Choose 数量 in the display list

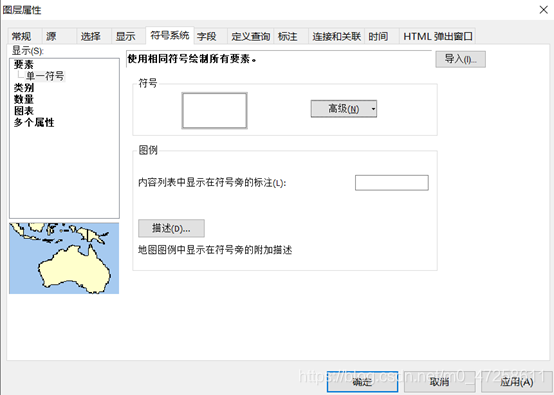coord(24,99)
